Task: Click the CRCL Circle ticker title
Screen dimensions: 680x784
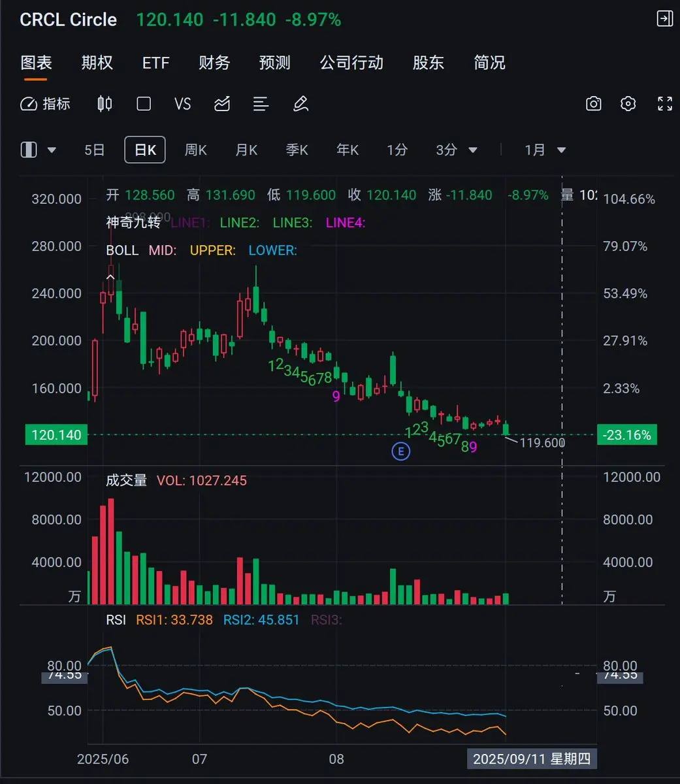Action: pos(69,20)
